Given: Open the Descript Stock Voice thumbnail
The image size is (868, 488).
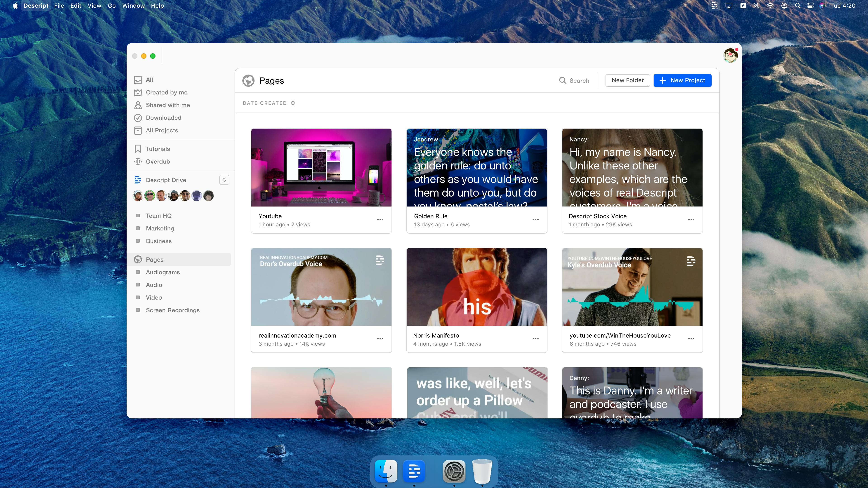Looking at the screenshot, I should 632,168.
